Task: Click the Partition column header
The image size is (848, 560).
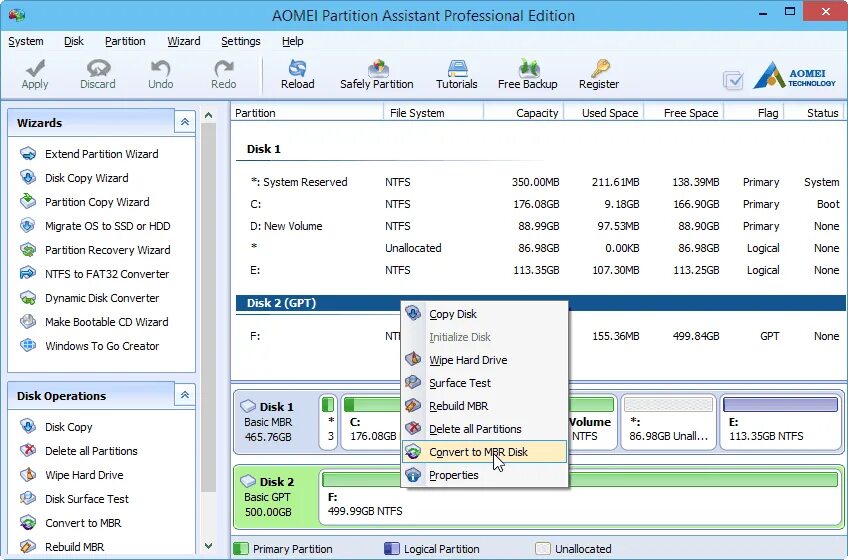Action: [x=307, y=113]
